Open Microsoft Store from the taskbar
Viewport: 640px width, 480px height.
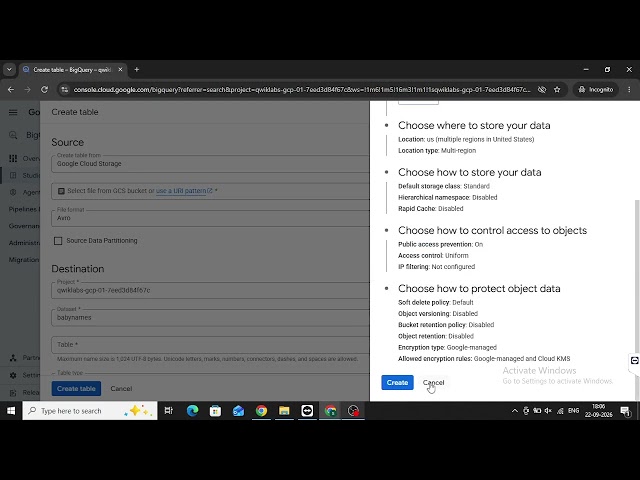click(x=216, y=411)
